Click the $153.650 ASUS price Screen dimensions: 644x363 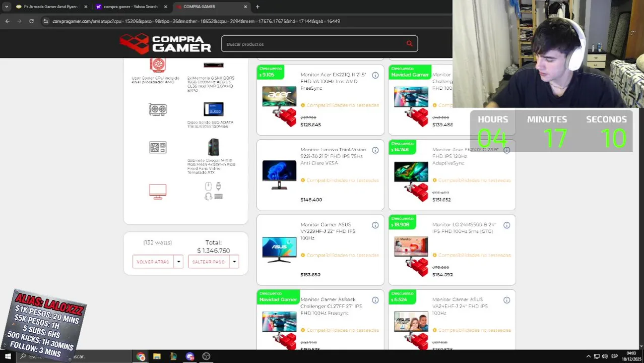pos(310,275)
